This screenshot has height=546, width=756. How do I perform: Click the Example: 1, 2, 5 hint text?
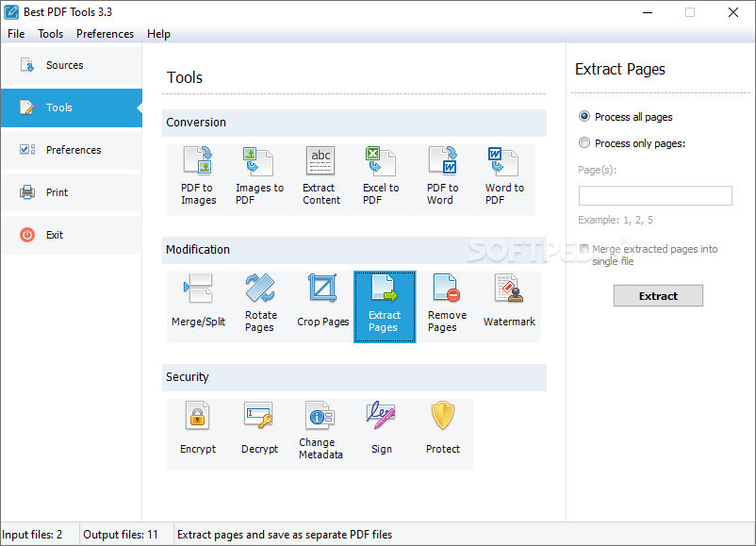pos(616,220)
